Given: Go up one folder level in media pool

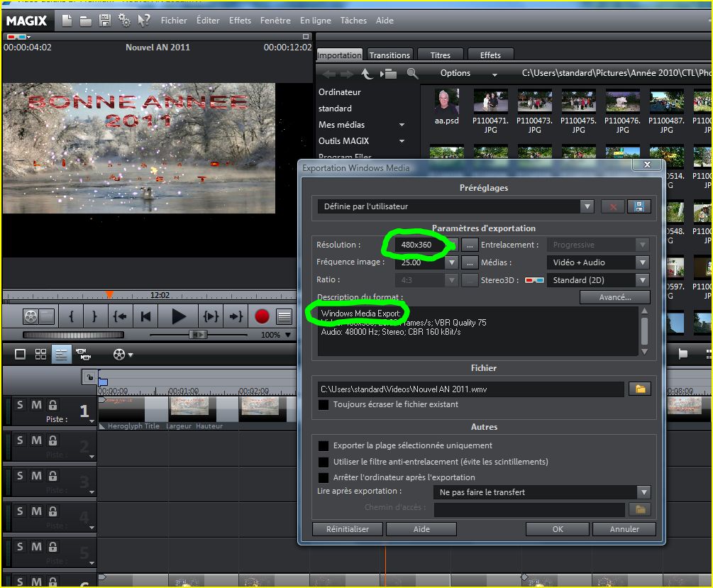Looking at the screenshot, I should pos(367,73).
